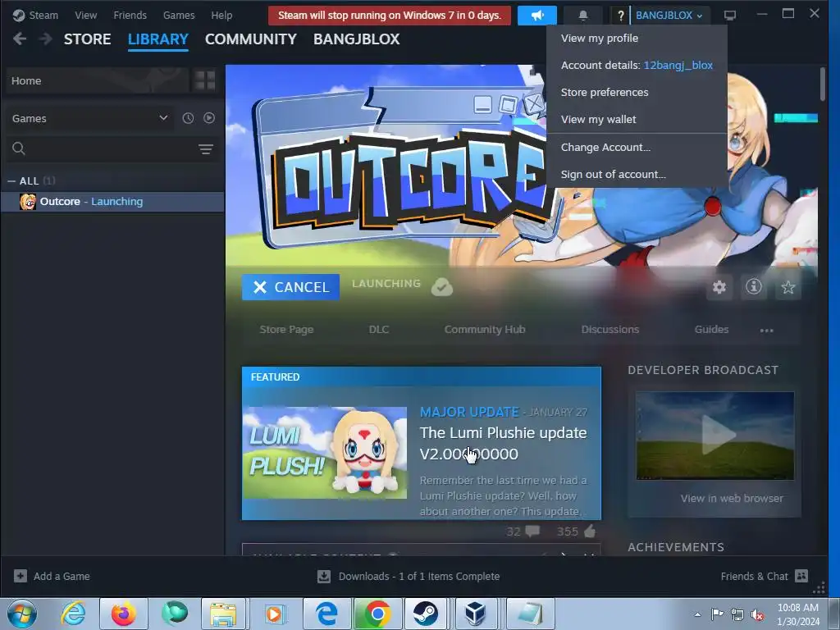
Task: Click the more options ellipsis
Action: [767, 331]
